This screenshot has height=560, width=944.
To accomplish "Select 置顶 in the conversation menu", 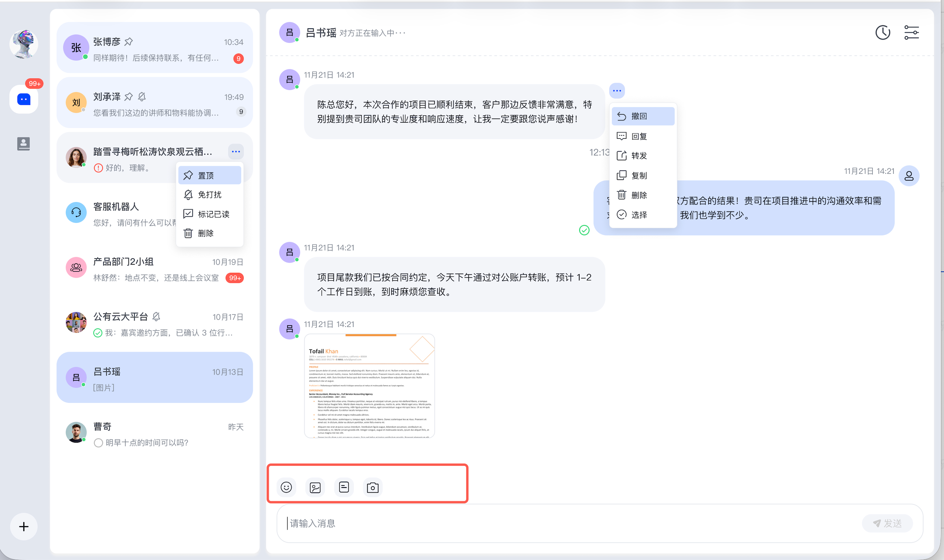I will point(210,175).
